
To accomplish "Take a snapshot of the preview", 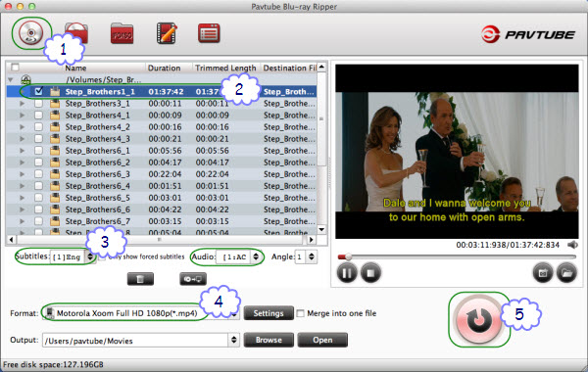I will point(543,273).
